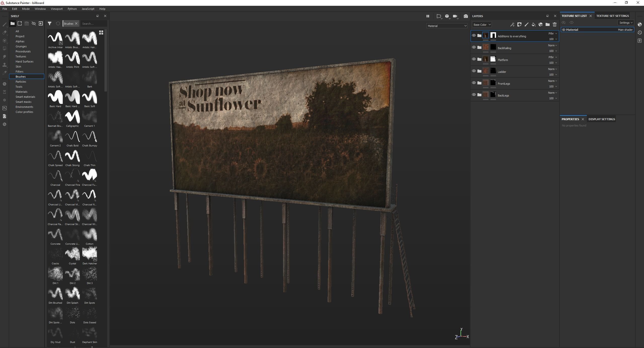Add a paint layer

(526, 24)
